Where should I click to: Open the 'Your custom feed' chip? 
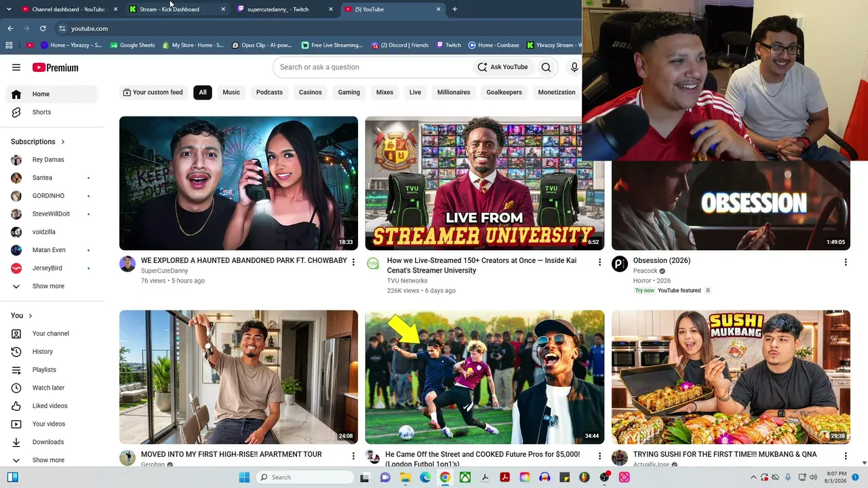click(153, 92)
